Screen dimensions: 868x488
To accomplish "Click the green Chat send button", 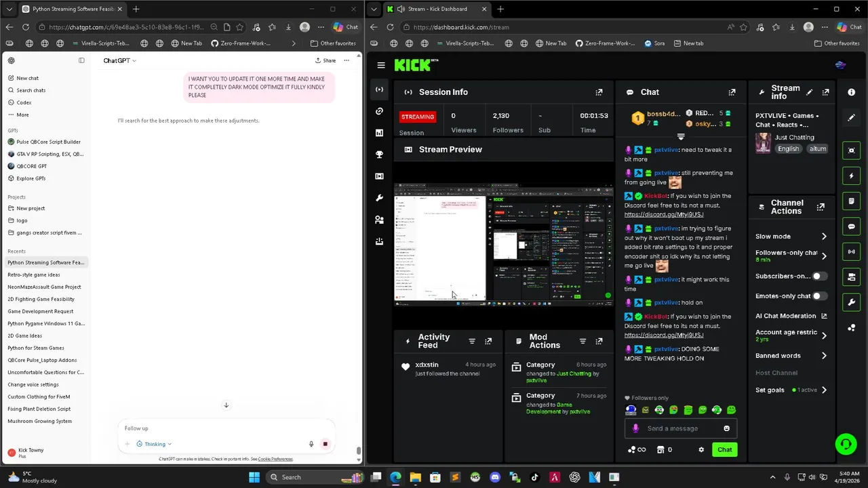I will click(x=725, y=449).
